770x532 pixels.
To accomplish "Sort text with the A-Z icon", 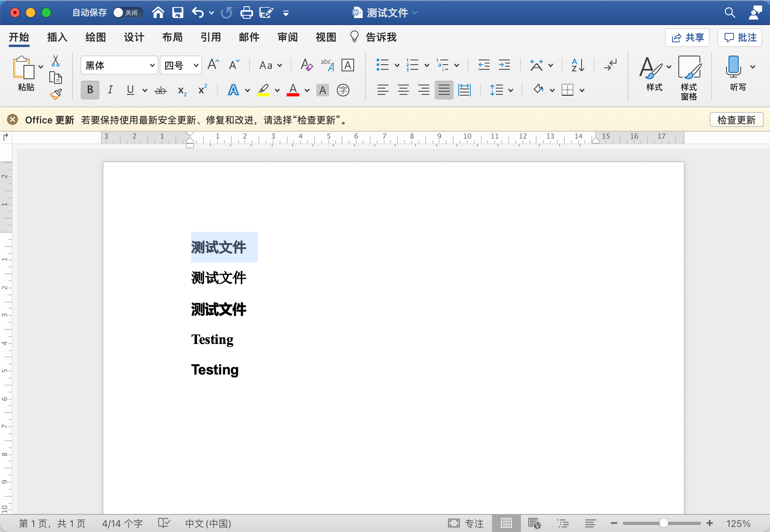I will pyautogui.click(x=578, y=65).
